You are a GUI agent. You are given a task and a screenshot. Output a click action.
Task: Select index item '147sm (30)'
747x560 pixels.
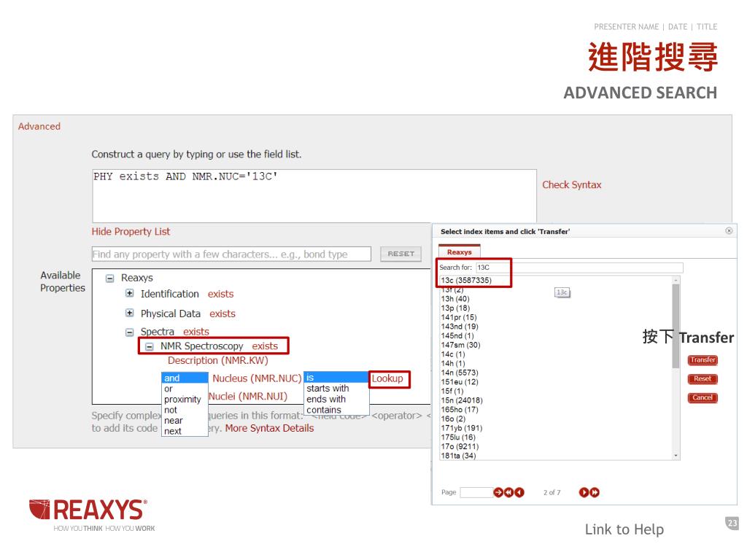point(461,345)
